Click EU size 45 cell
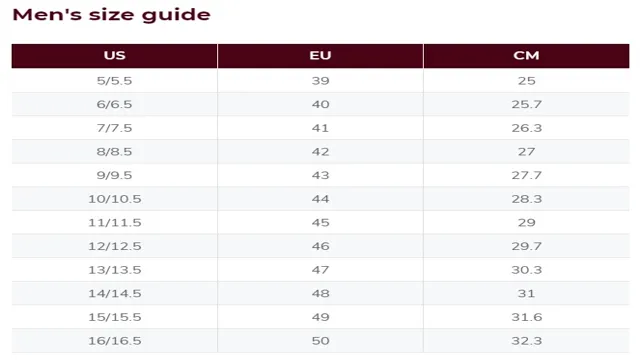 pyautogui.click(x=320, y=222)
